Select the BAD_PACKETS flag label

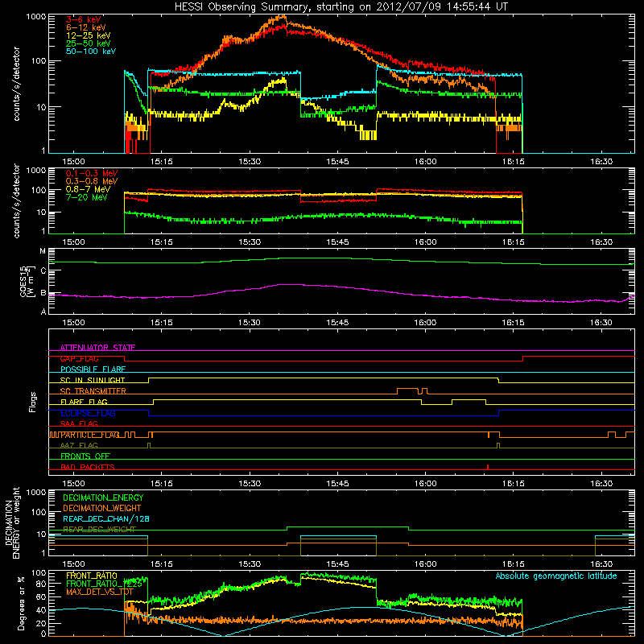click(x=88, y=467)
